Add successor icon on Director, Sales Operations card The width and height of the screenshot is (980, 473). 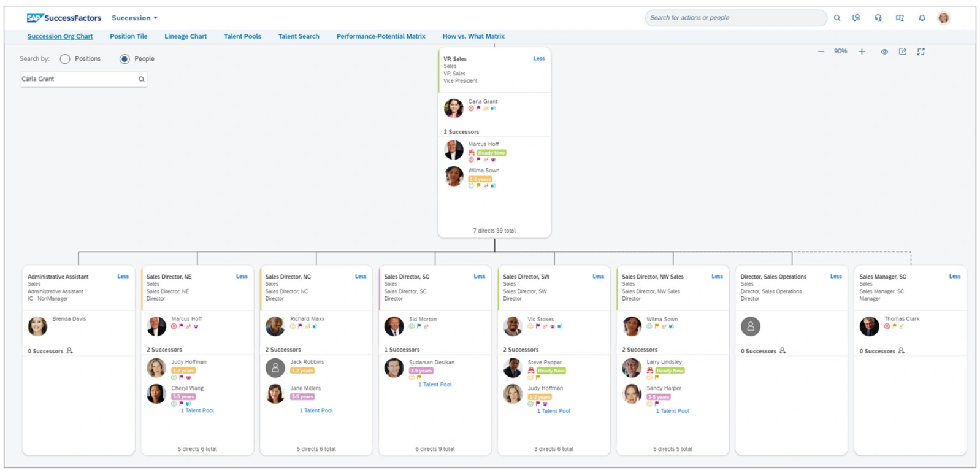click(x=783, y=351)
